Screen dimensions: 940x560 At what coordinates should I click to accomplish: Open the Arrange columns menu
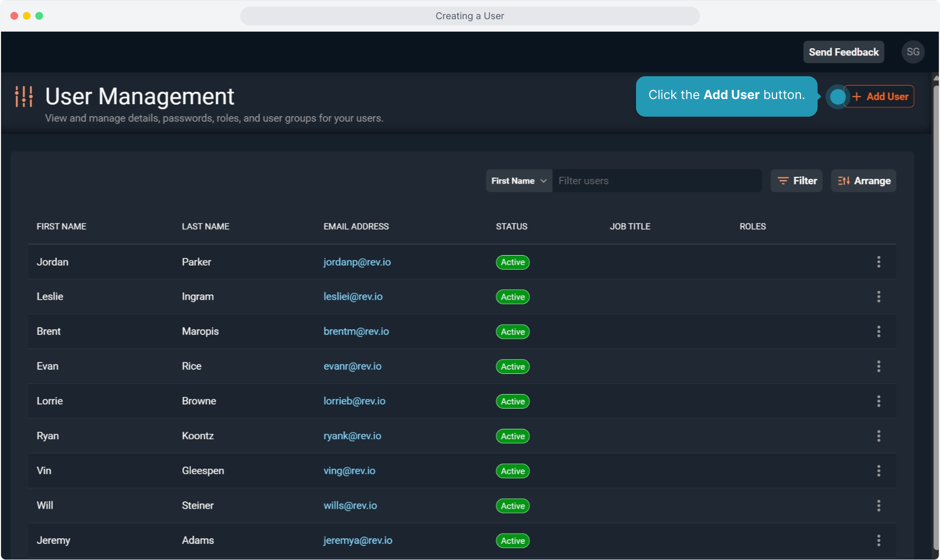863,181
